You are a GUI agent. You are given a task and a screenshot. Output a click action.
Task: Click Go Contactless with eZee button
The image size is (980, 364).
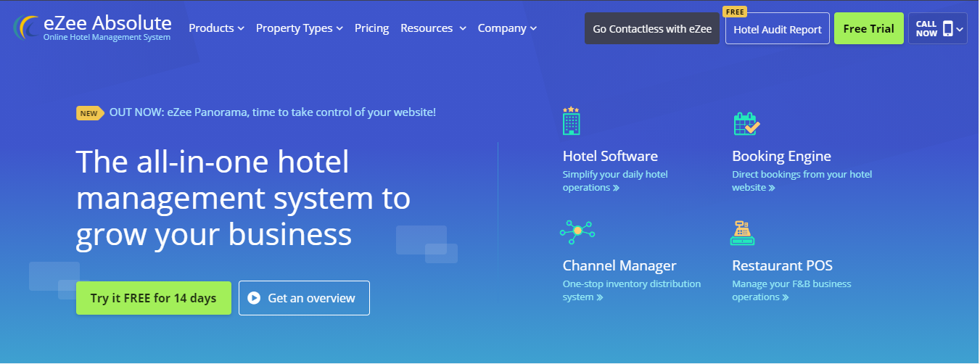pos(652,29)
